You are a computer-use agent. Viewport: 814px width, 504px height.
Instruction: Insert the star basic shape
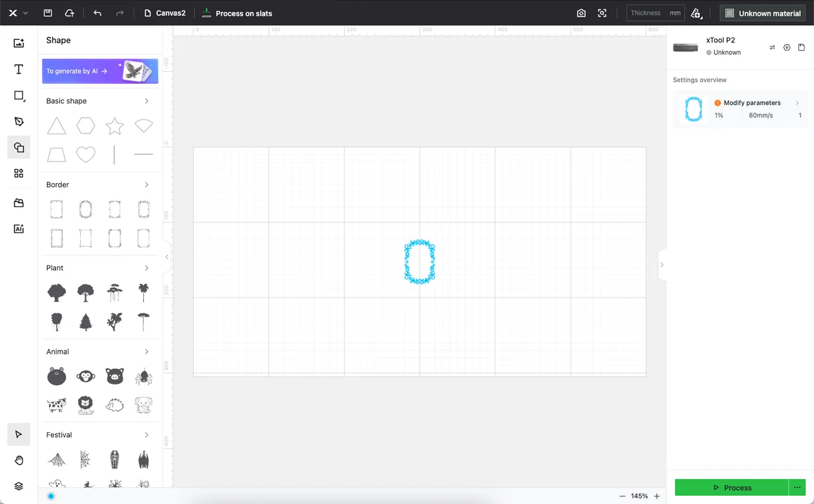pyautogui.click(x=114, y=126)
